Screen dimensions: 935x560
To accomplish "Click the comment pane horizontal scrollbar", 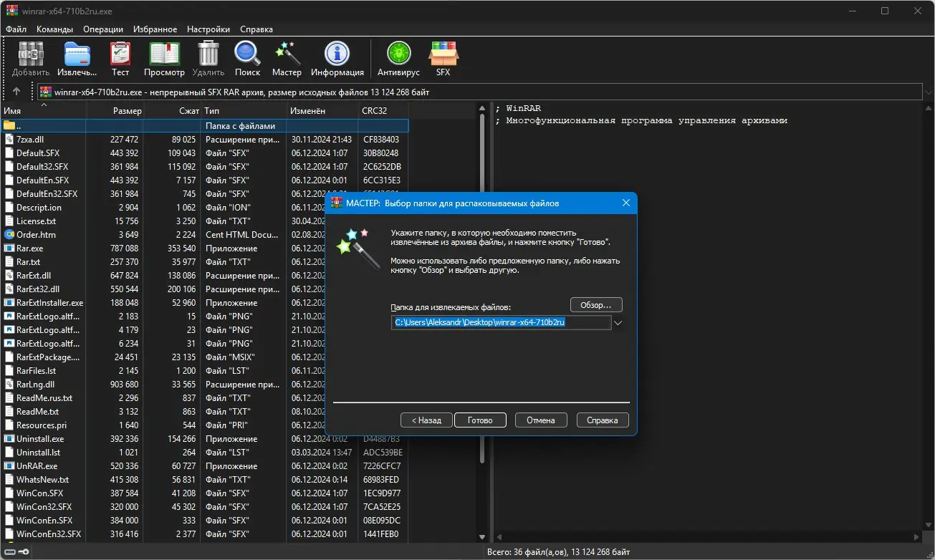I will tap(708, 537).
